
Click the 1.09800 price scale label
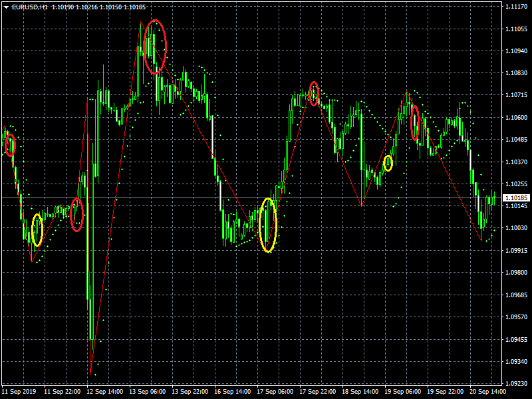click(x=517, y=273)
